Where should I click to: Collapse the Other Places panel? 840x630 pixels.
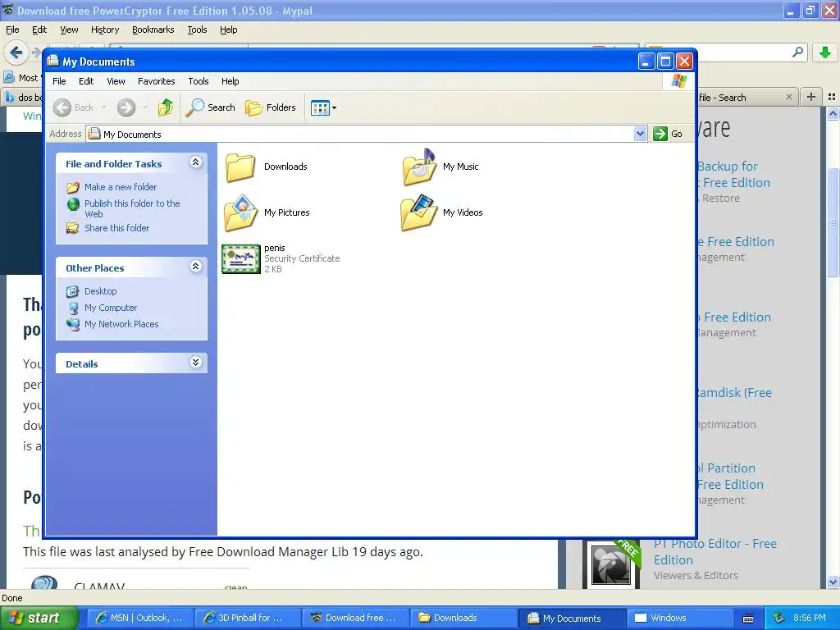[x=195, y=267]
